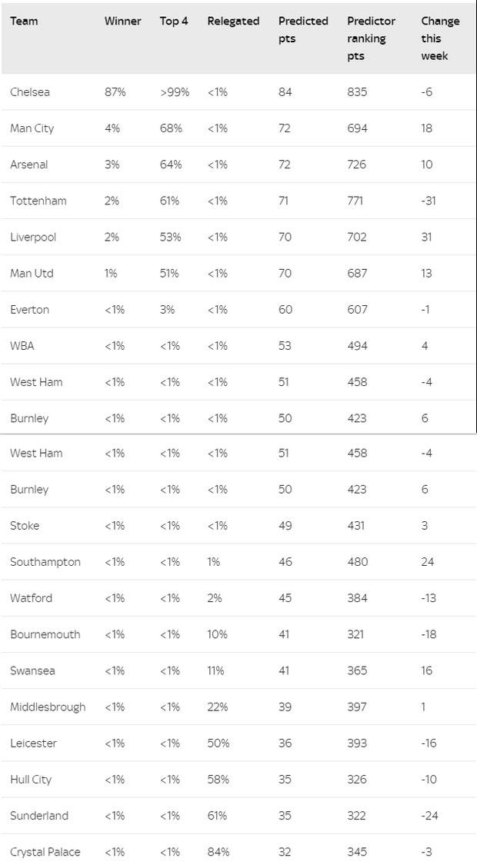Click the Tottenham team name
The image size is (477, 868).
(x=38, y=201)
